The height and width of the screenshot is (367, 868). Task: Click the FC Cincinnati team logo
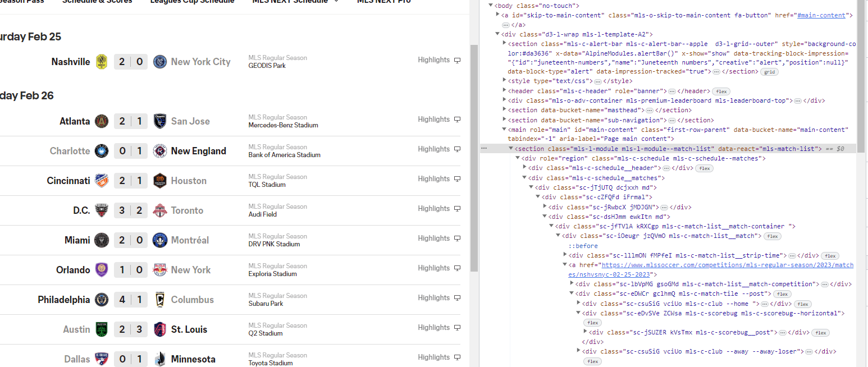point(102,181)
